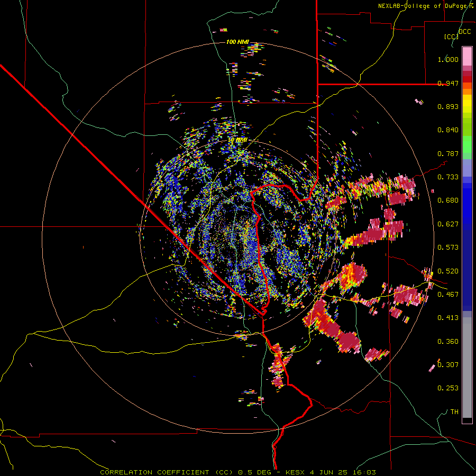Click the 0.787 scale value

448,153
